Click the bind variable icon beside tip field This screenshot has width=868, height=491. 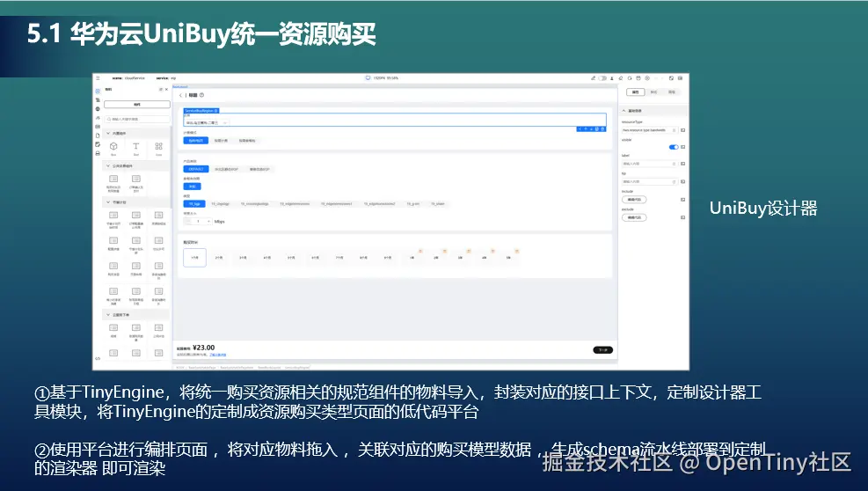tap(682, 182)
